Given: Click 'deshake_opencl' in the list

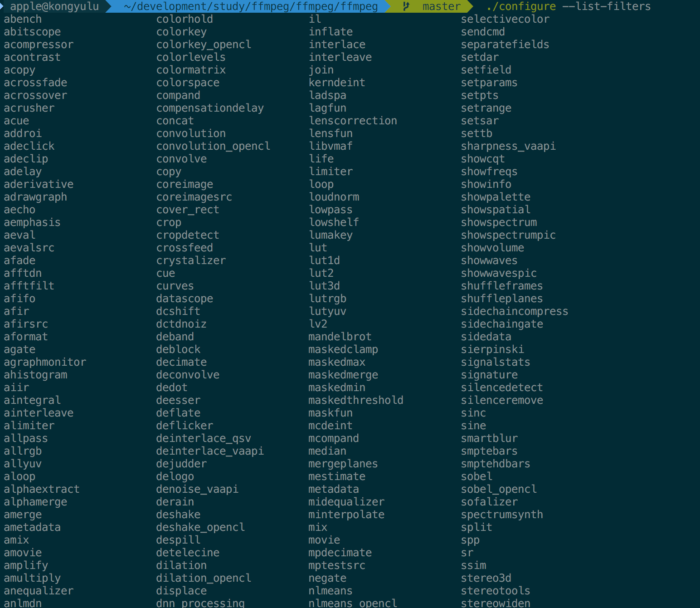Looking at the screenshot, I should point(200,527).
